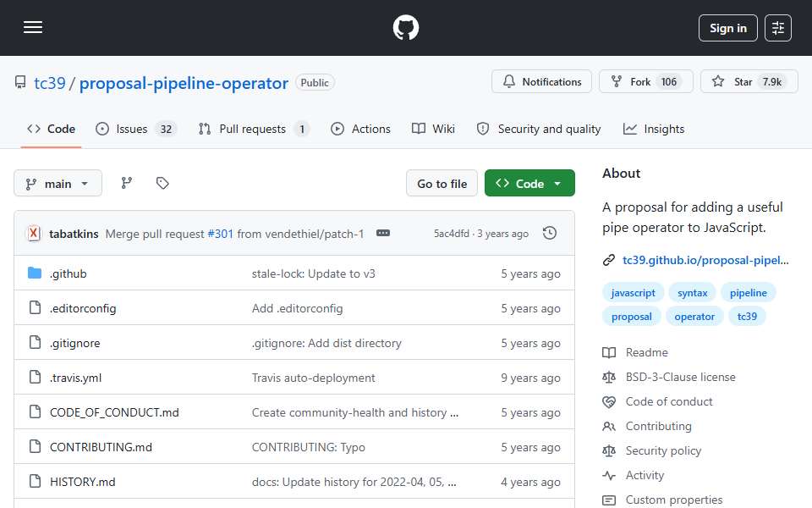The height and width of the screenshot is (508, 812).
Task: Open commit 5ac4dfd link
Action: [452, 234]
